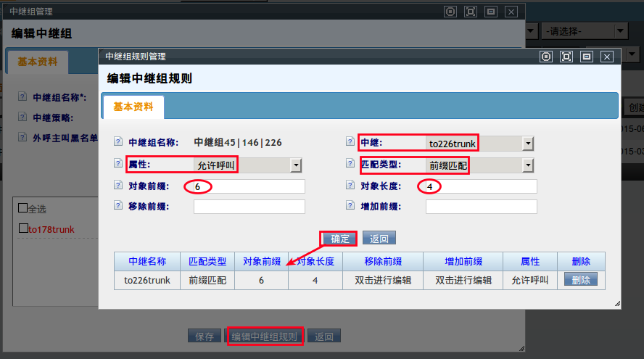Click help icon next to 移除前缀 field
This screenshot has width=644, height=359.
point(119,206)
